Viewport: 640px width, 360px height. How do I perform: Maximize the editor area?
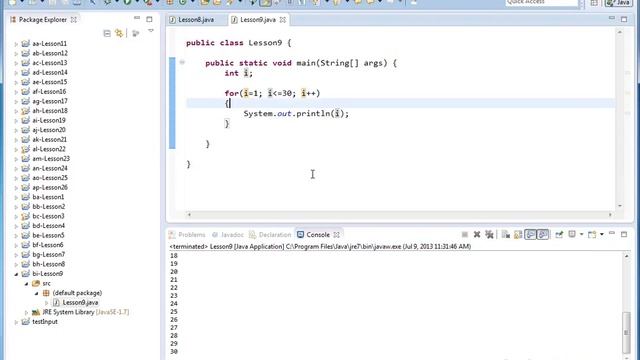click(x=624, y=19)
